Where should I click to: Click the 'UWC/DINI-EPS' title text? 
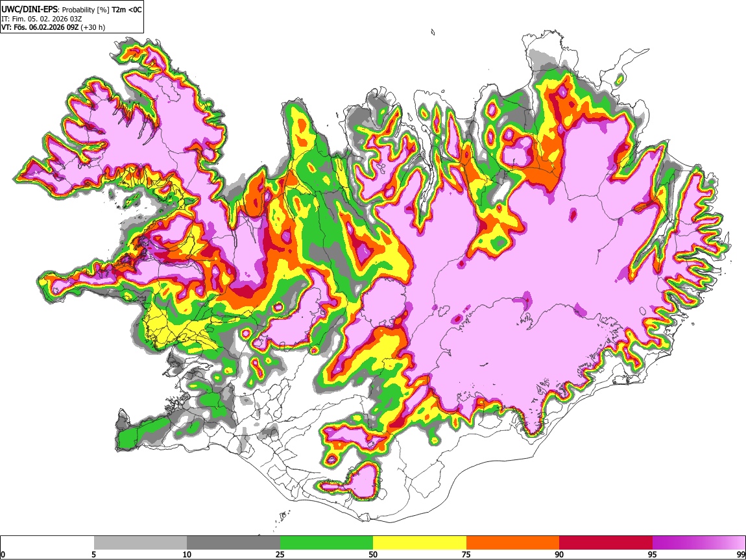[x=30, y=10]
